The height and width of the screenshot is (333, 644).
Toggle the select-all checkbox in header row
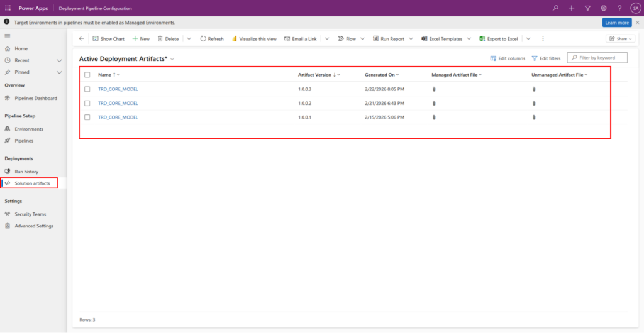(x=87, y=75)
